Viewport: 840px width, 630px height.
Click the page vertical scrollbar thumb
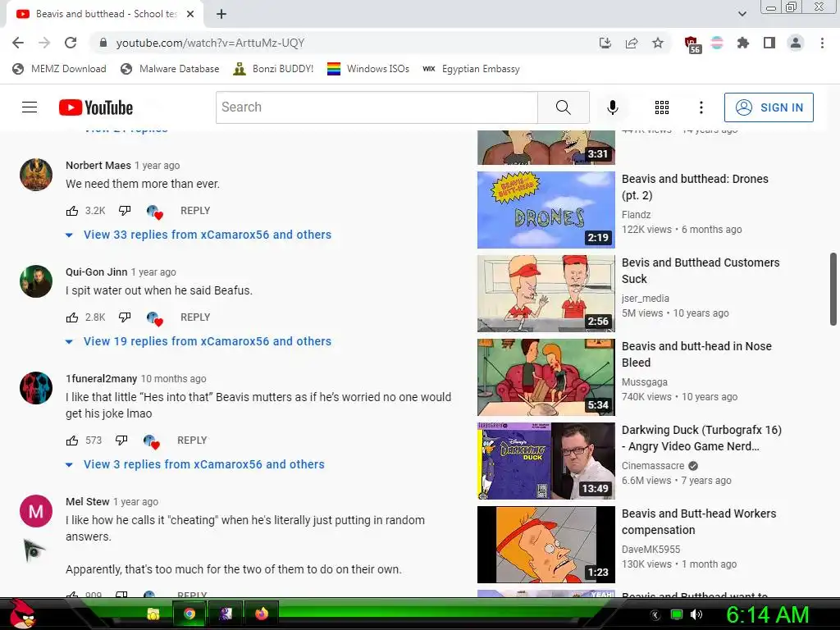(x=833, y=290)
